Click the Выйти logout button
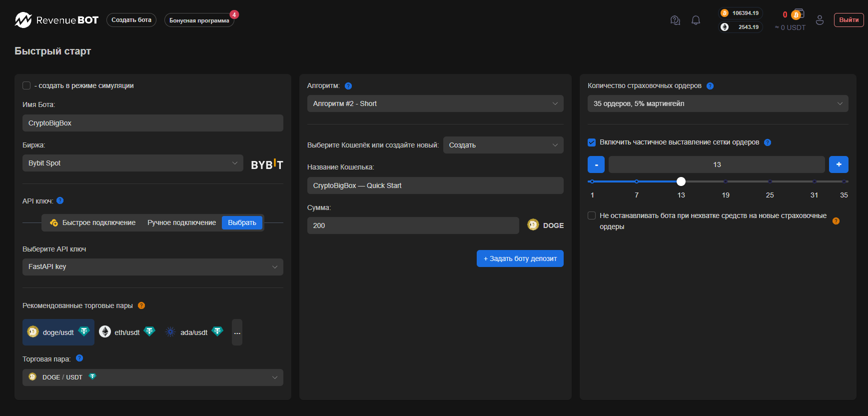The height and width of the screenshot is (416, 868). click(x=849, y=20)
